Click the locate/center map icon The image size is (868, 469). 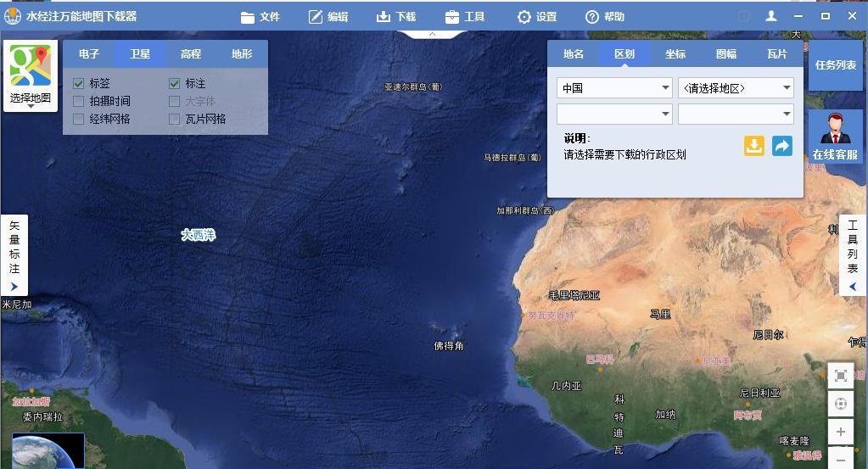pyautogui.click(x=840, y=404)
